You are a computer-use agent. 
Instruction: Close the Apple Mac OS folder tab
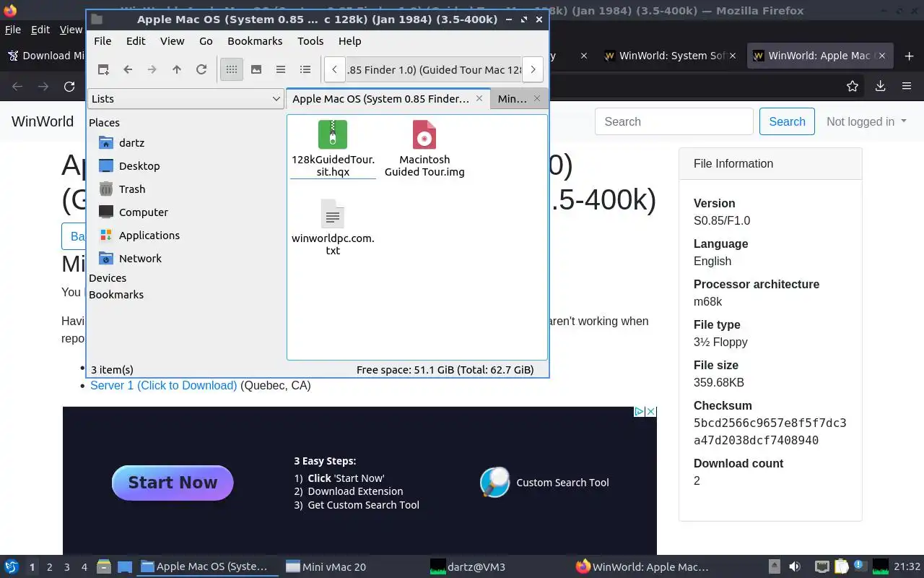tap(479, 98)
